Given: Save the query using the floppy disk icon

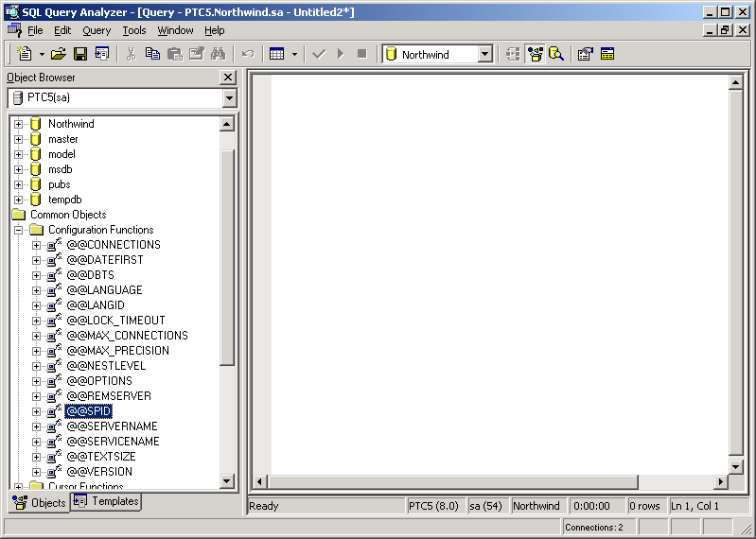Looking at the screenshot, I should (x=80, y=54).
